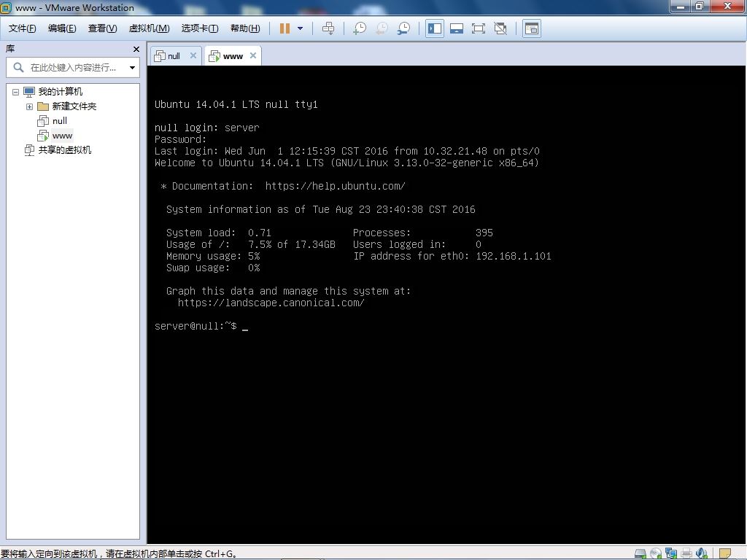Pause the virtual machine with the orange pause button
Screen dimensions: 747x560
285,28
